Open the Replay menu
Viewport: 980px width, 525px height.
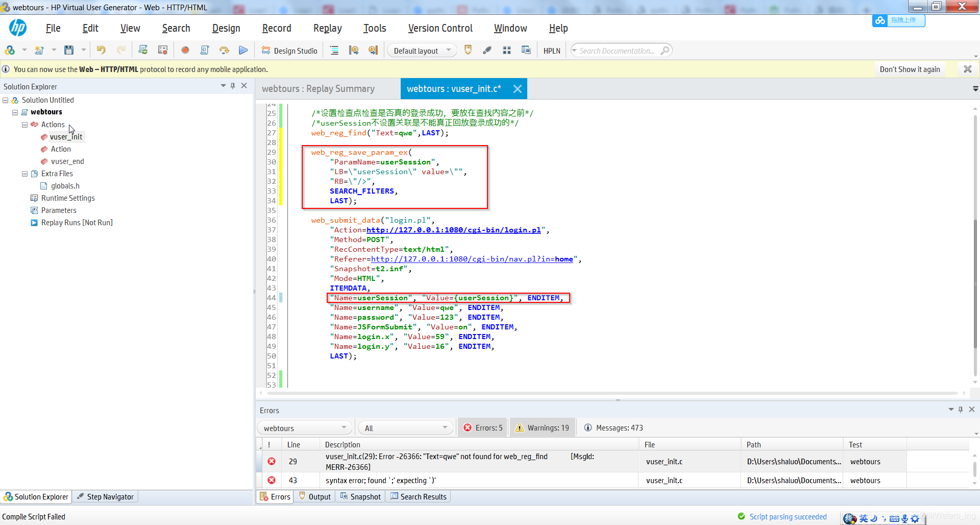(328, 28)
